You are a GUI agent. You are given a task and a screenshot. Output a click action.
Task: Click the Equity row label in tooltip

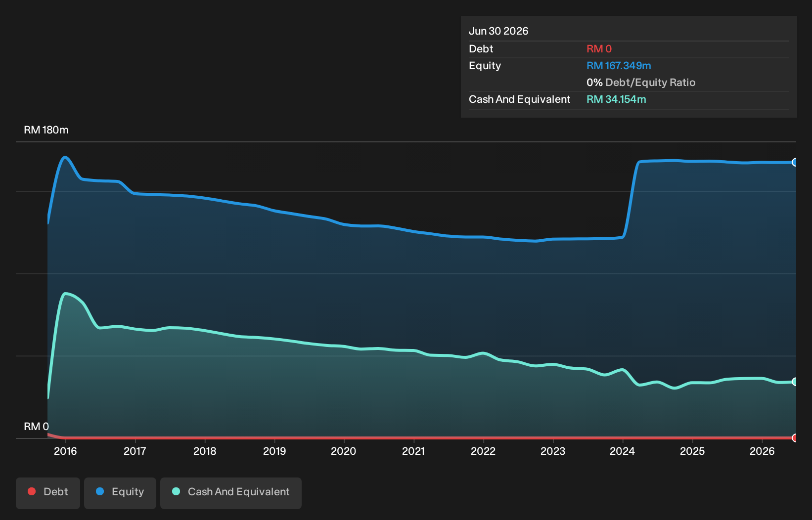485,66
